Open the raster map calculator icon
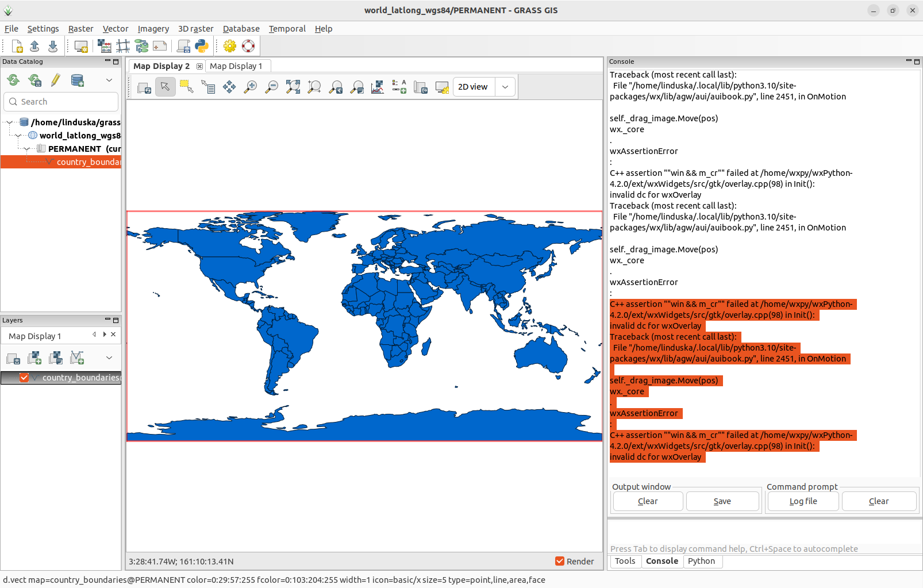The image size is (923, 588). 105,46
